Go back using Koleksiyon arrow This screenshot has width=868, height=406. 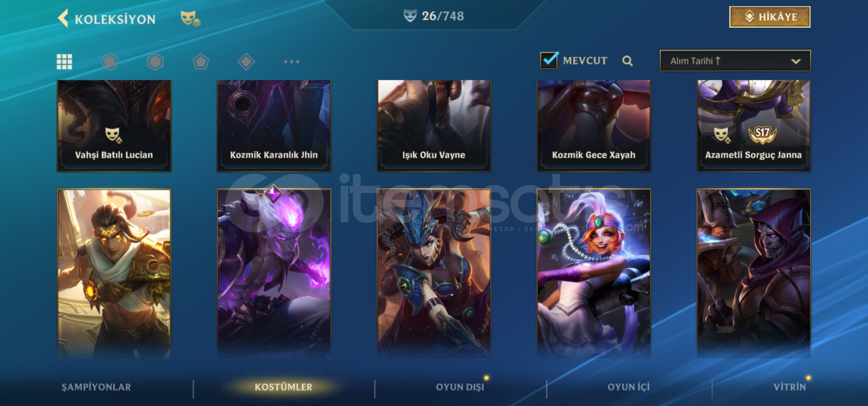click(63, 18)
